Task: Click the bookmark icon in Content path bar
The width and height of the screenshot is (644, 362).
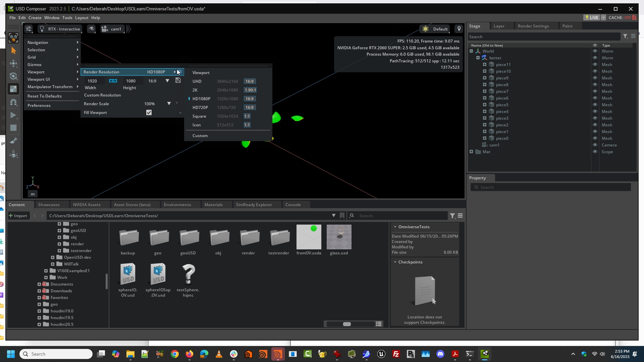Action: tap(342, 216)
